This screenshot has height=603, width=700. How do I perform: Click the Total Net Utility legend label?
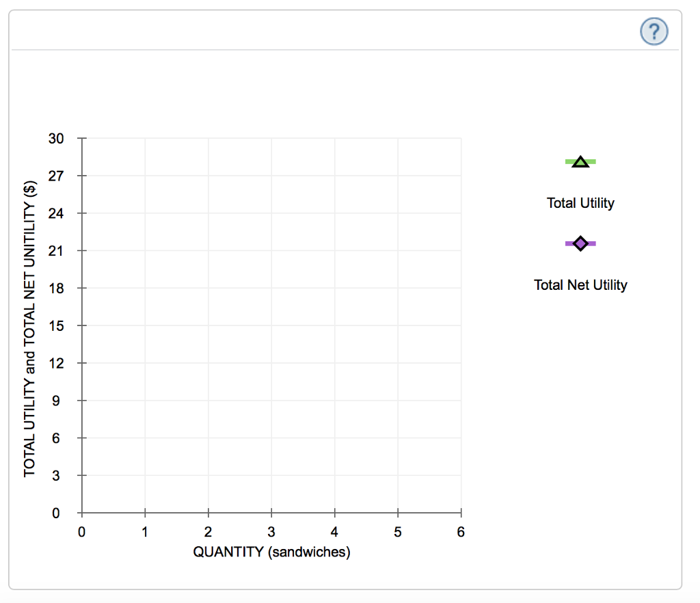pyautogui.click(x=580, y=285)
